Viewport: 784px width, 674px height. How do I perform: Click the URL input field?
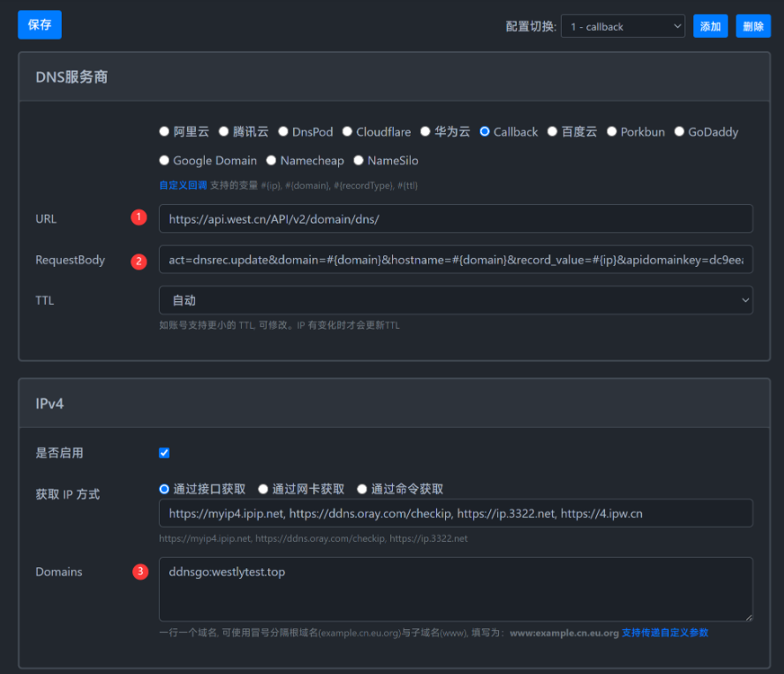pyautogui.click(x=456, y=218)
